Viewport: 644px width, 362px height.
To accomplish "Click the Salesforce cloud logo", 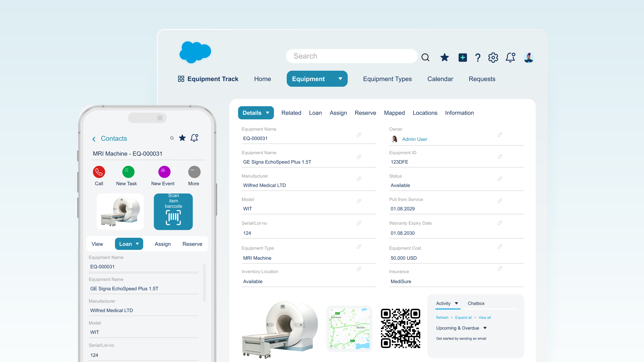I will point(195,52).
